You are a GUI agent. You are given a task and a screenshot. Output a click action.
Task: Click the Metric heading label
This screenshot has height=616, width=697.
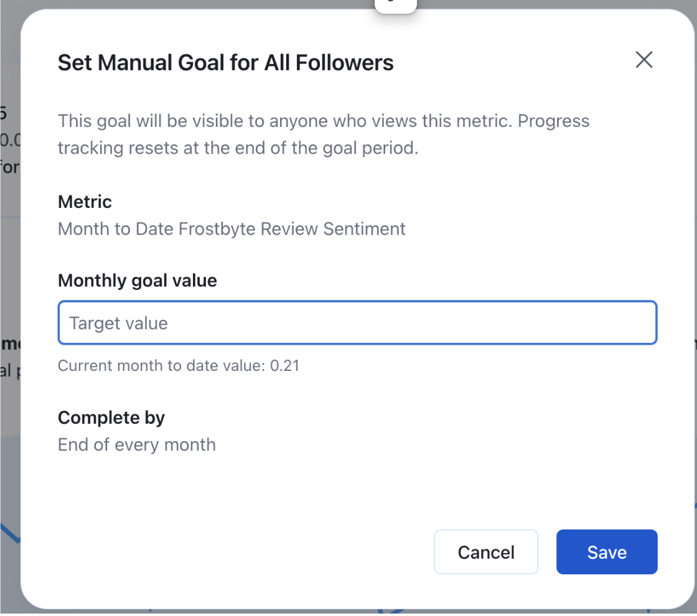click(x=85, y=202)
